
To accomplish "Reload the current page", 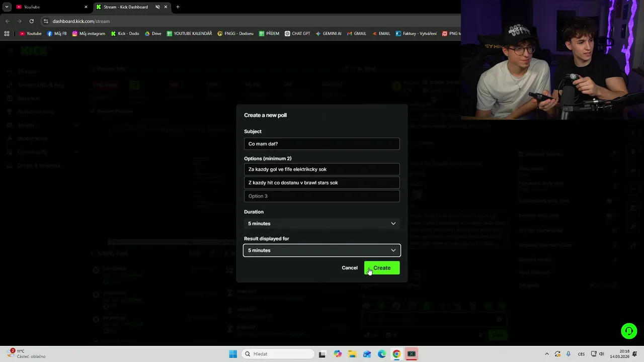I will tap(31, 21).
